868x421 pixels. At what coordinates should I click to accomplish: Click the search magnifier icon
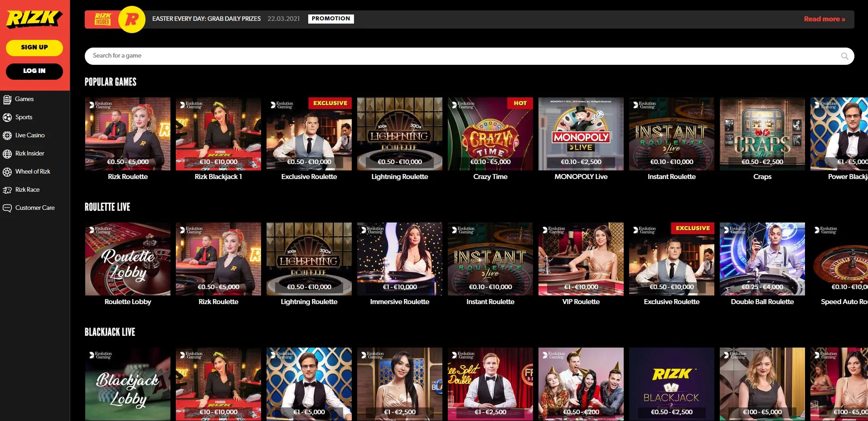844,56
